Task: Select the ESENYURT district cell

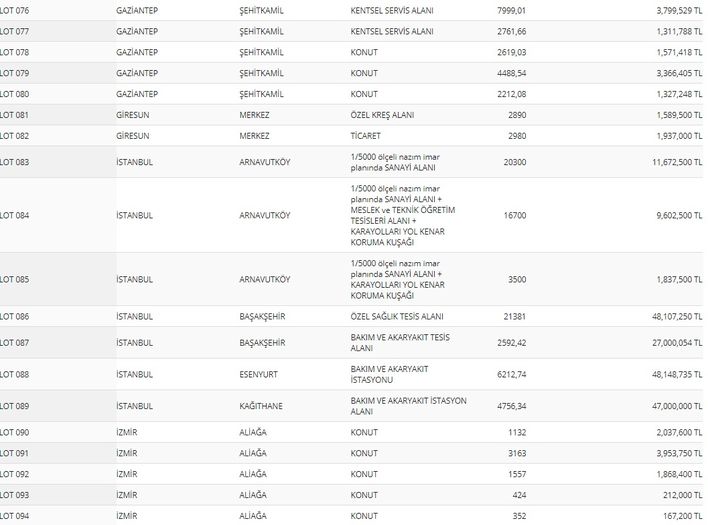Action: pos(260,375)
